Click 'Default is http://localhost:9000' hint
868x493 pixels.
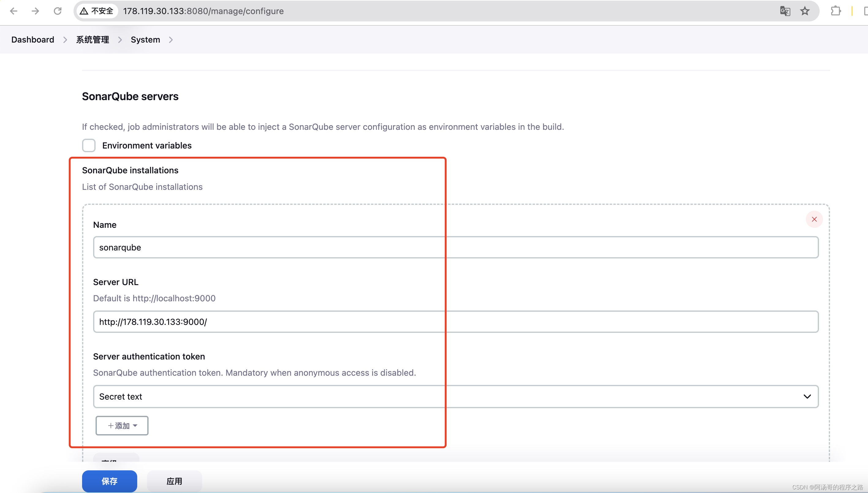point(154,298)
